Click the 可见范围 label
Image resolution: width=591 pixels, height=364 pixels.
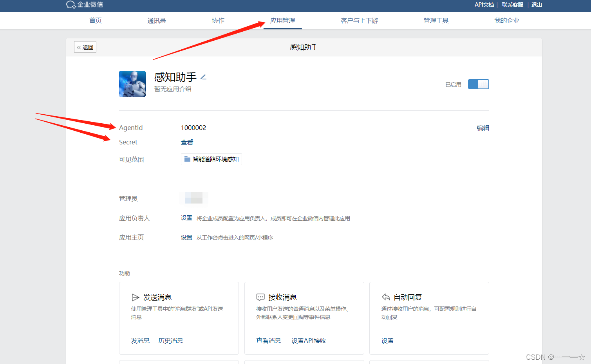click(132, 160)
